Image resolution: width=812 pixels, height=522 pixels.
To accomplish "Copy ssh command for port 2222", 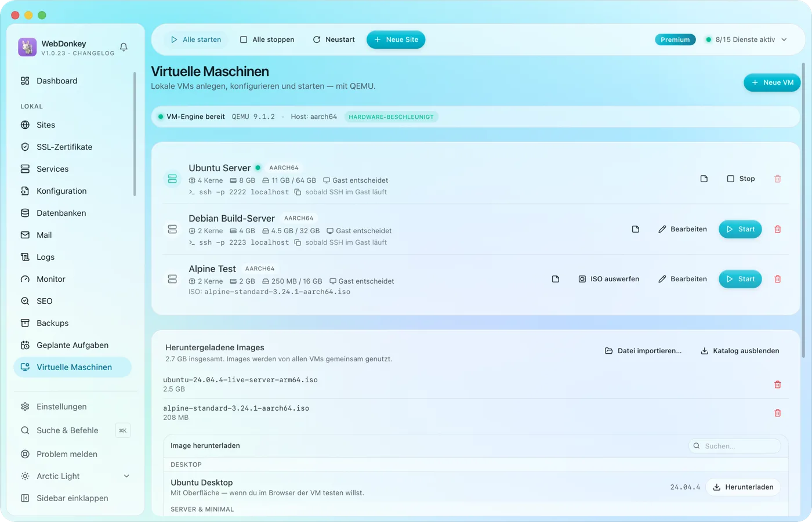I will (298, 192).
